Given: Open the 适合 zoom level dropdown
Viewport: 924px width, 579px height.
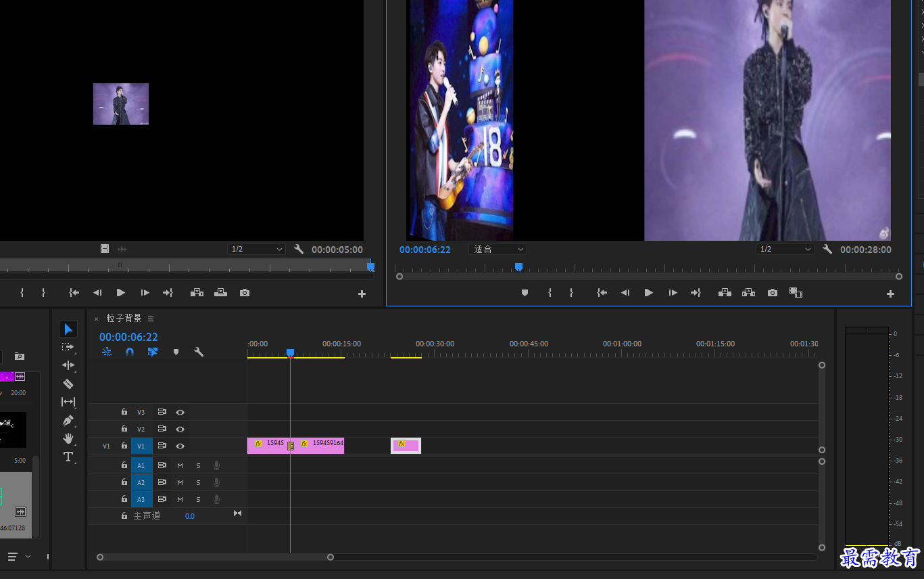Looking at the screenshot, I should [x=497, y=250].
